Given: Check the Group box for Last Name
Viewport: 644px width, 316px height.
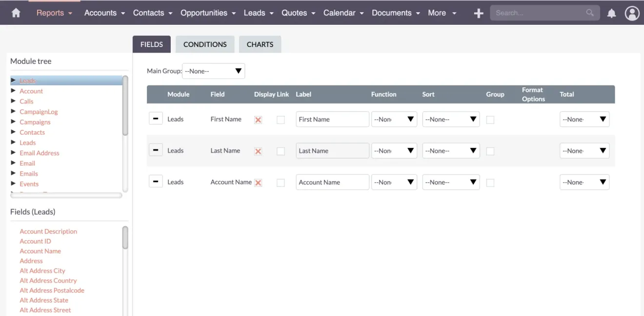Looking at the screenshot, I should [x=490, y=151].
